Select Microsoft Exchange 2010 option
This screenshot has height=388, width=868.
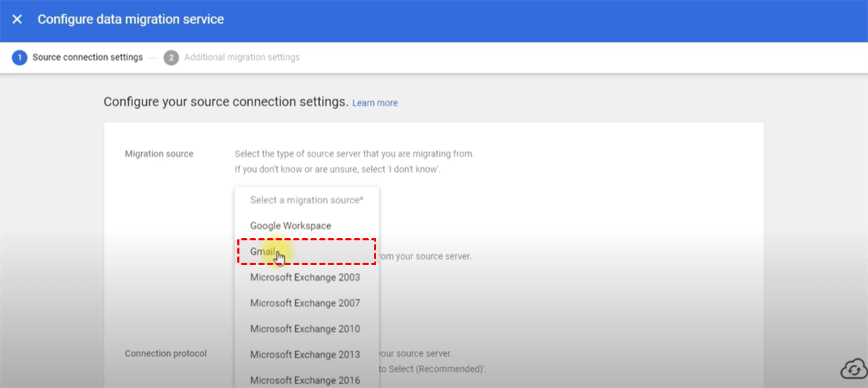(306, 329)
